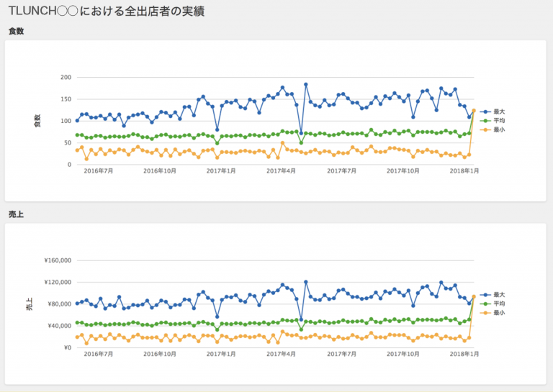Click the highest blue peak in 食数 chart

(306, 85)
